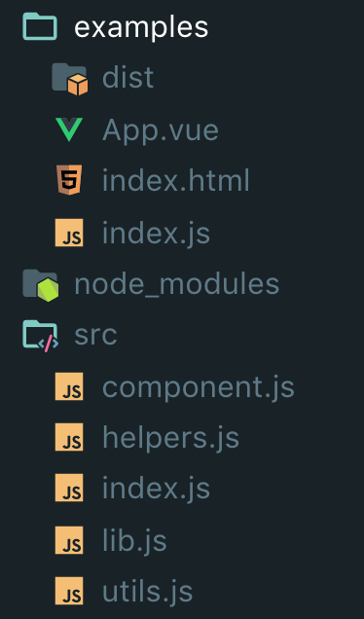The image size is (364, 619).
Task: Open helpers.js from the tree
Action: [170, 438]
